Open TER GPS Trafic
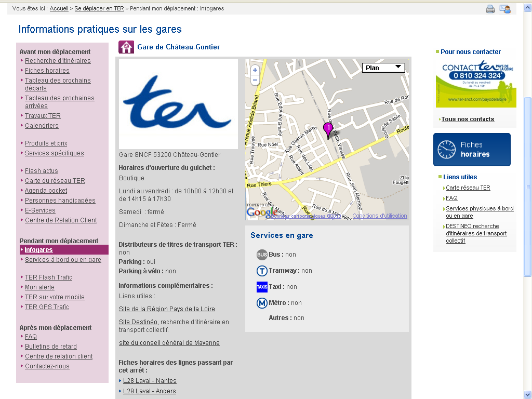532x399 pixels. (47, 307)
